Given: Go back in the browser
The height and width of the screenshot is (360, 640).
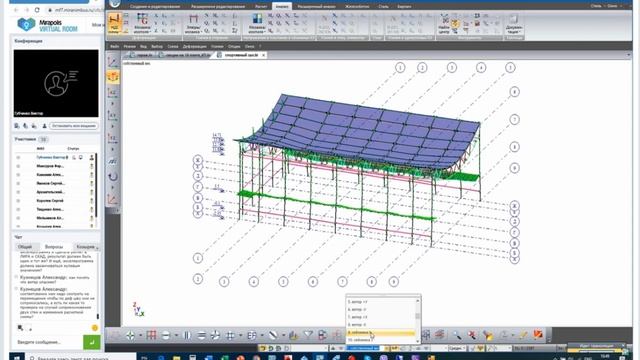Looking at the screenshot, I should [x=16, y=10].
